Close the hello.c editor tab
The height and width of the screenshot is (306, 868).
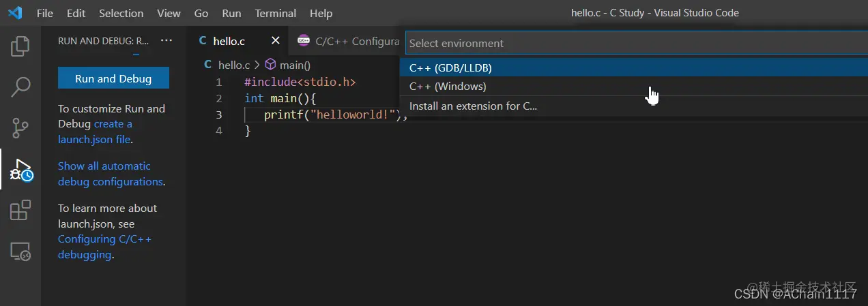275,41
